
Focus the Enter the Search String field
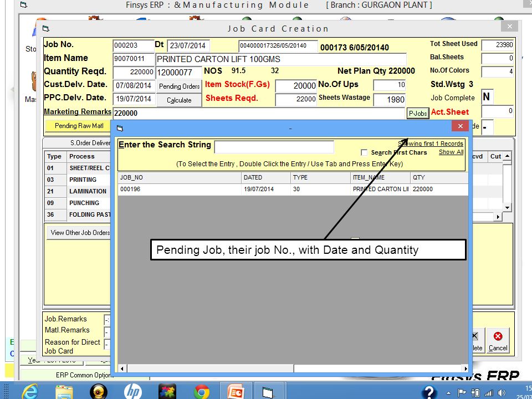[274, 147]
